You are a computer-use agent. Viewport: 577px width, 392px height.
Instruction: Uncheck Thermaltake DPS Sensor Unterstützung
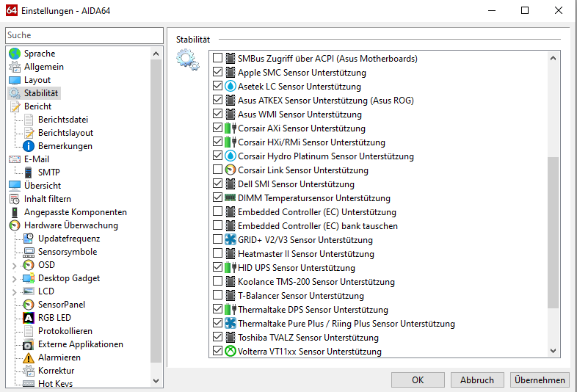pyautogui.click(x=217, y=309)
